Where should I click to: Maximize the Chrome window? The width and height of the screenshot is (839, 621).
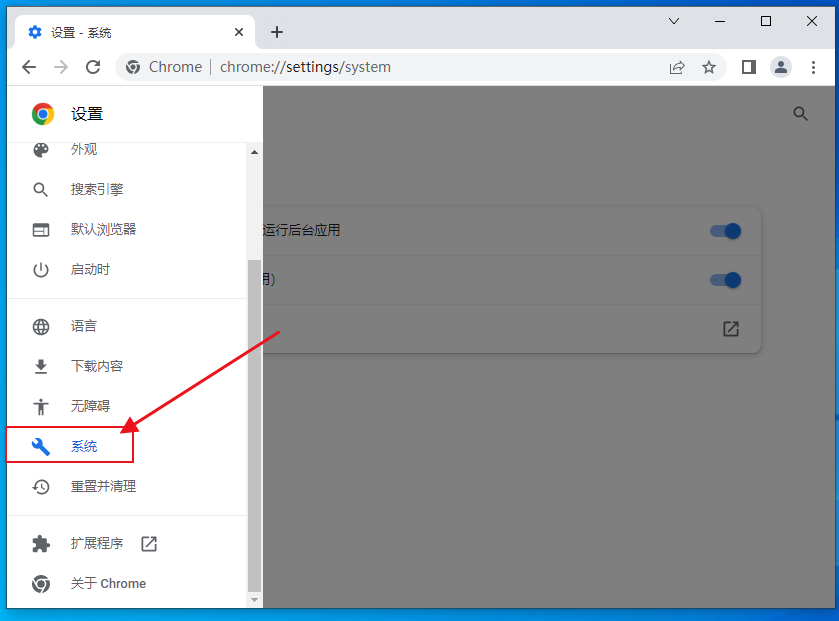766,21
